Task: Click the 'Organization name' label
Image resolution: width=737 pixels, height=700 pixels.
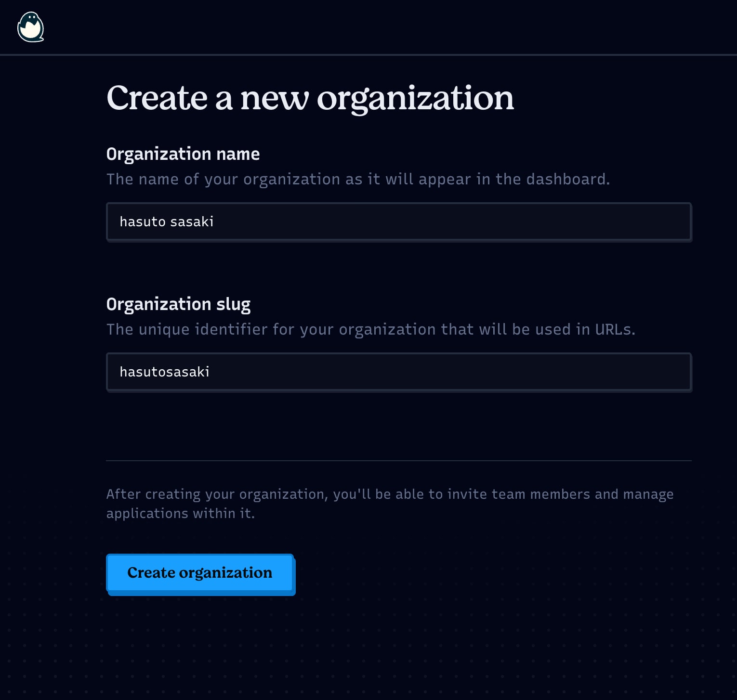Action: point(183,154)
